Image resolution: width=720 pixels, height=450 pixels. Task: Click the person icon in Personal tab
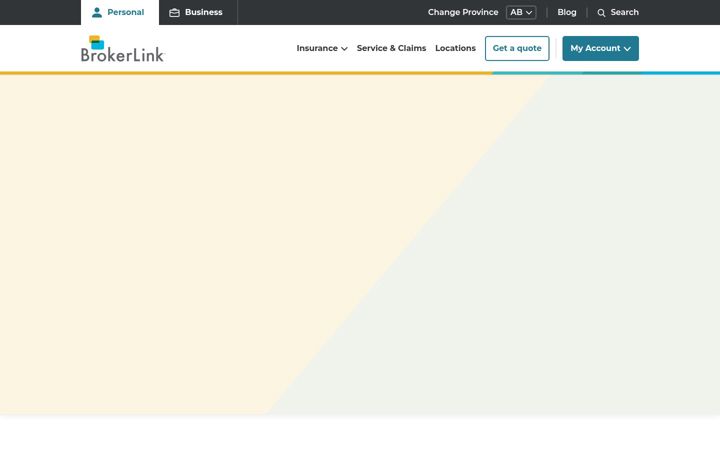97,12
